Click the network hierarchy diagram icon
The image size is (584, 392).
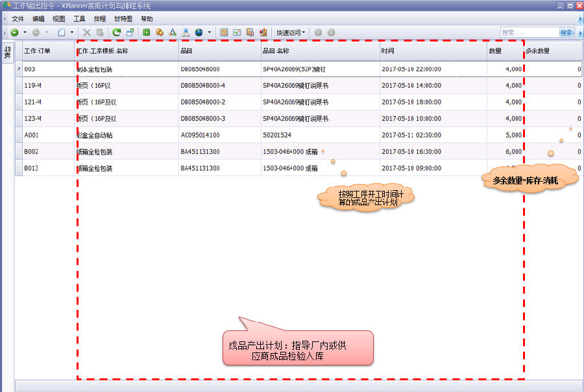click(x=186, y=32)
